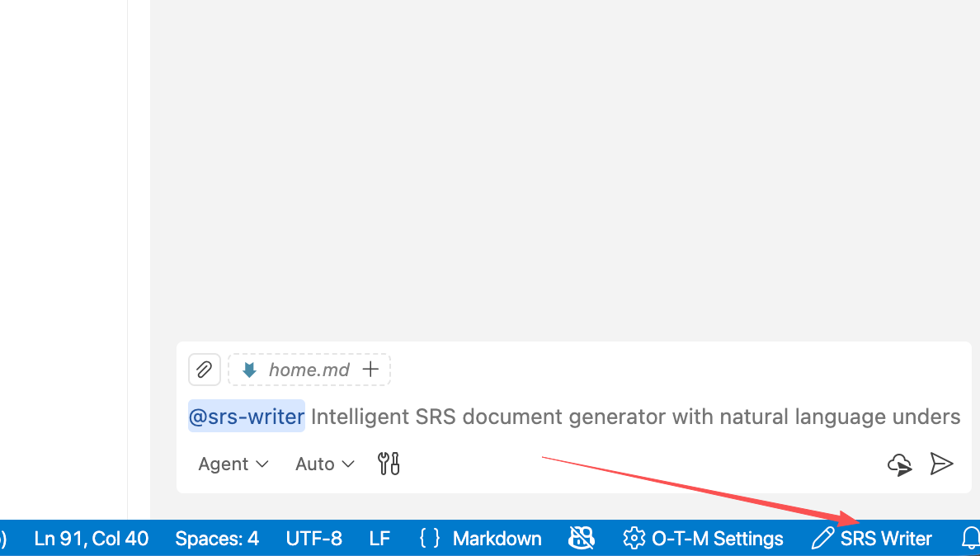Focus the chat message input field
Image resolution: width=980 pixels, height=556 pixels.
(x=575, y=416)
